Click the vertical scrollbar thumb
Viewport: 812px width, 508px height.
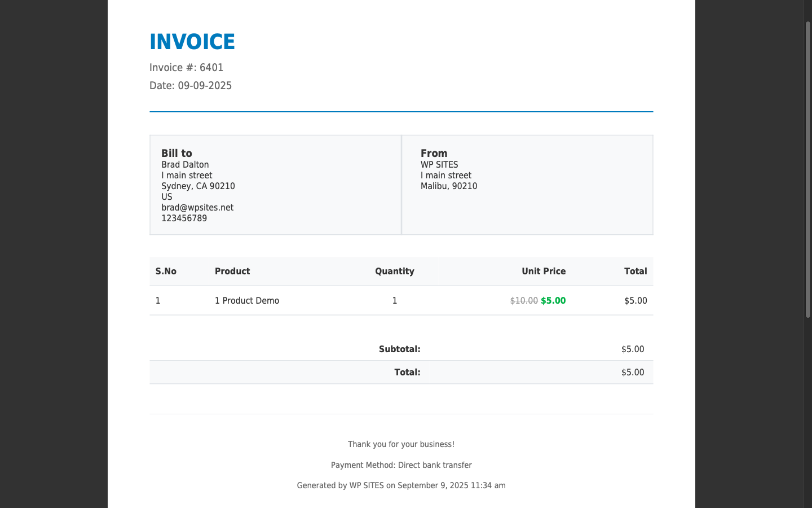click(807, 169)
